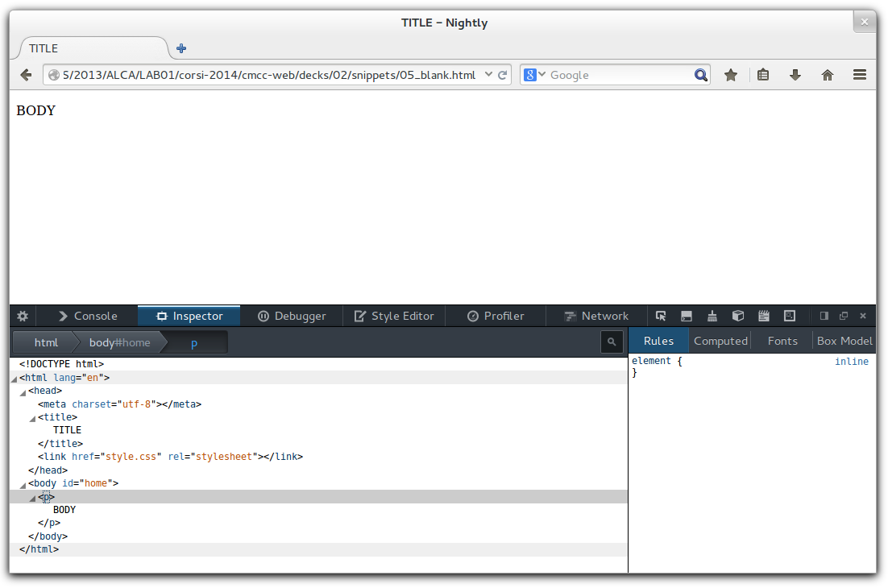
Task: Go back with the browser back arrow
Action: (x=26, y=75)
